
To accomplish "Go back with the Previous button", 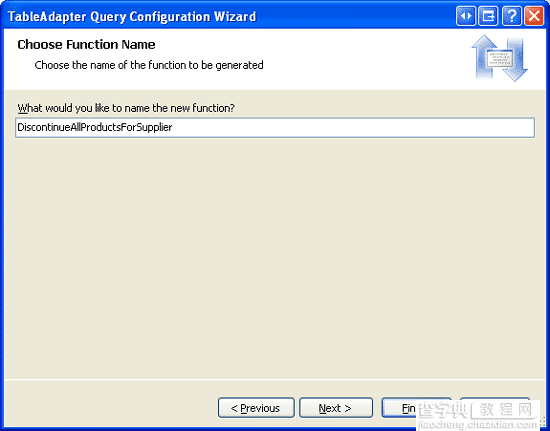I will point(256,408).
